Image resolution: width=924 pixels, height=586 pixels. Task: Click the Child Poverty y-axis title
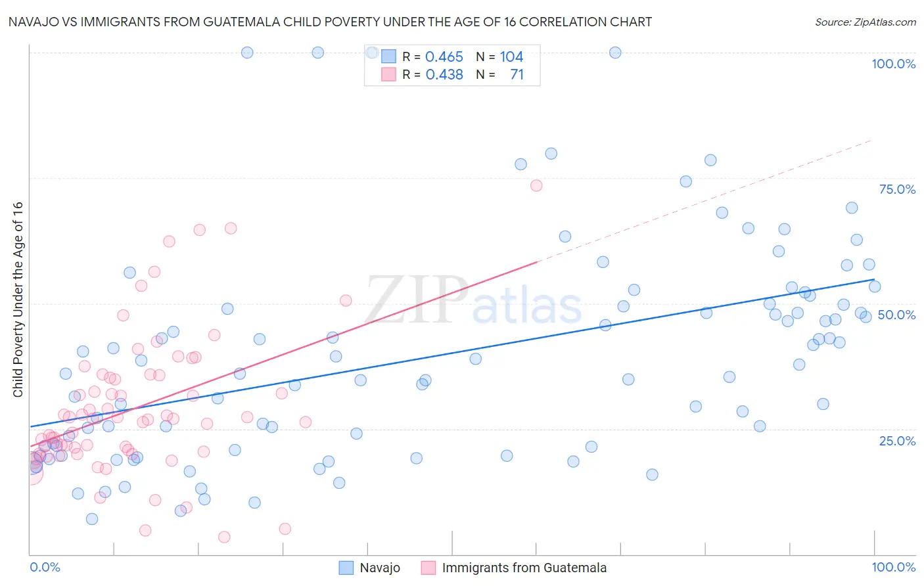point(18,300)
